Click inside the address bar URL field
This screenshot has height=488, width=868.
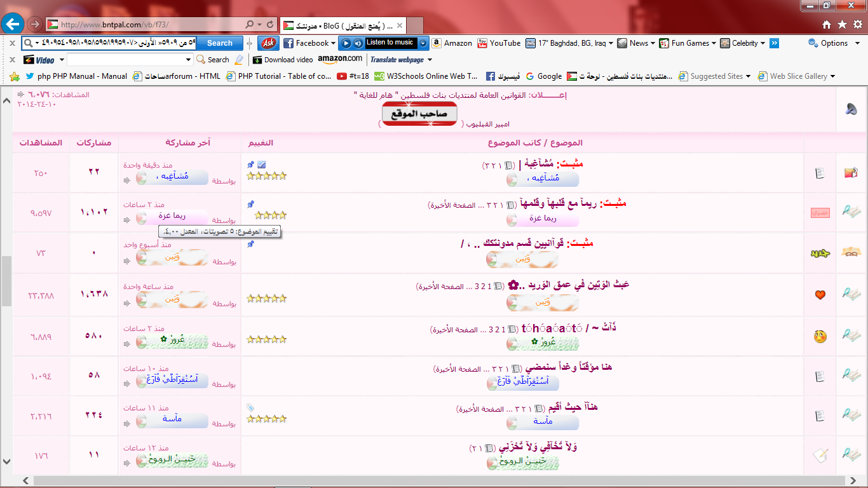(146, 24)
